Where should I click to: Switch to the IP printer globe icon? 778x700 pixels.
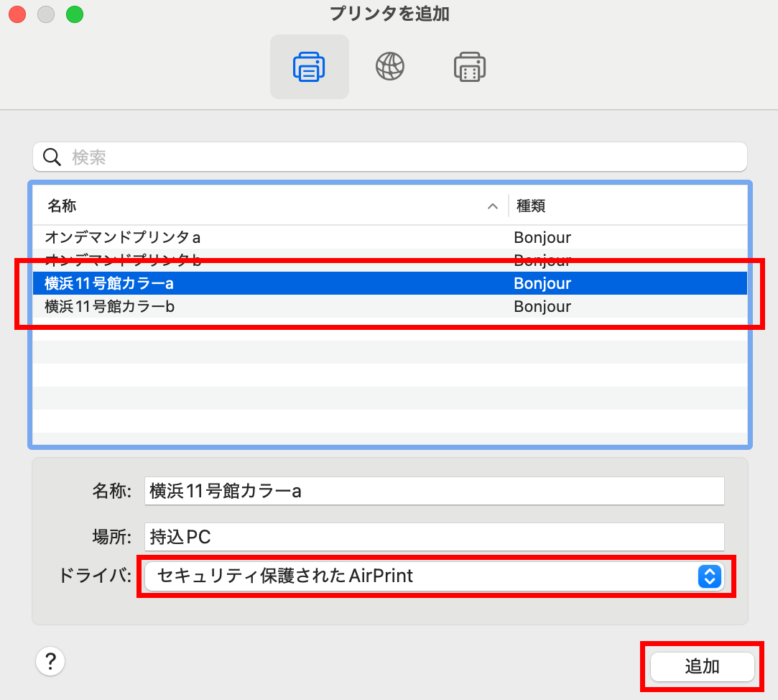pos(389,67)
